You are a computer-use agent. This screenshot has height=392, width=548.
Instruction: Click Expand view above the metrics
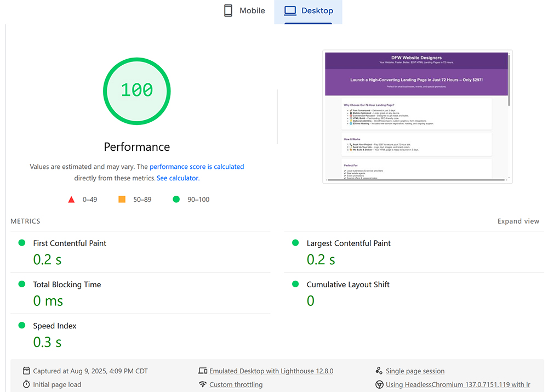pos(518,221)
